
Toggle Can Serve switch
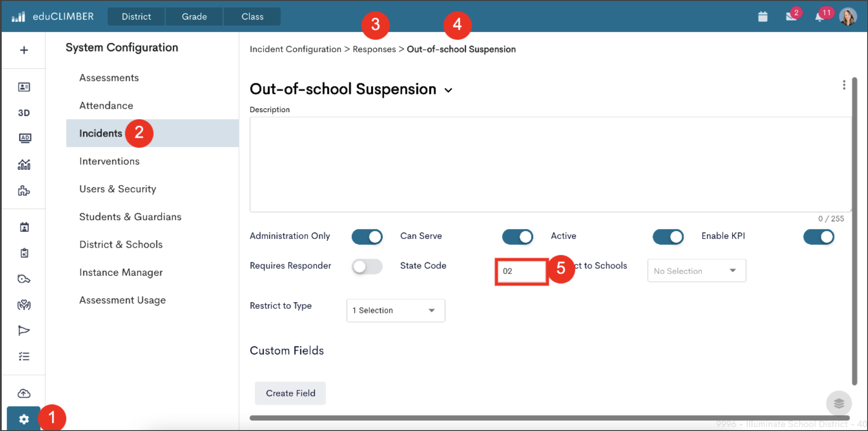click(518, 237)
